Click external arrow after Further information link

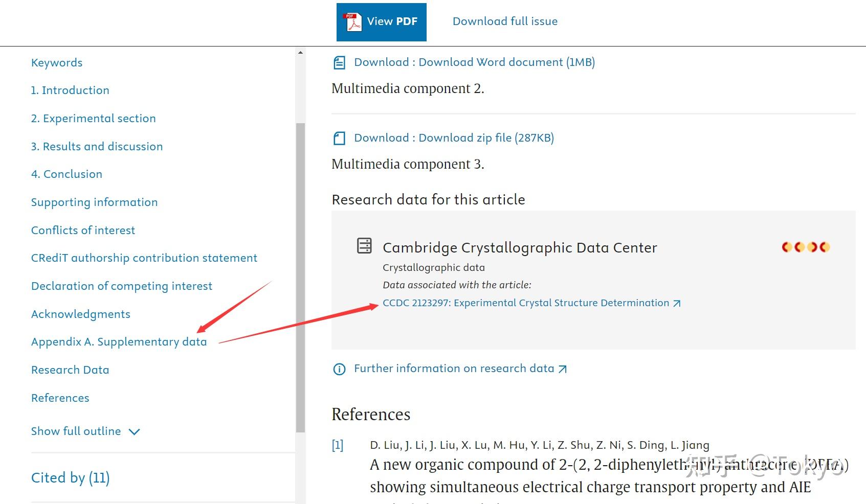pos(562,369)
